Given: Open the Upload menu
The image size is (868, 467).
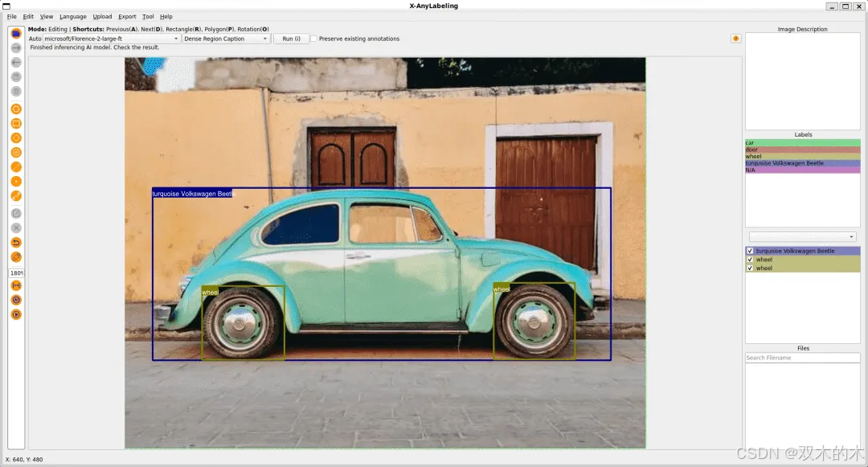Looking at the screenshot, I should [x=102, y=17].
